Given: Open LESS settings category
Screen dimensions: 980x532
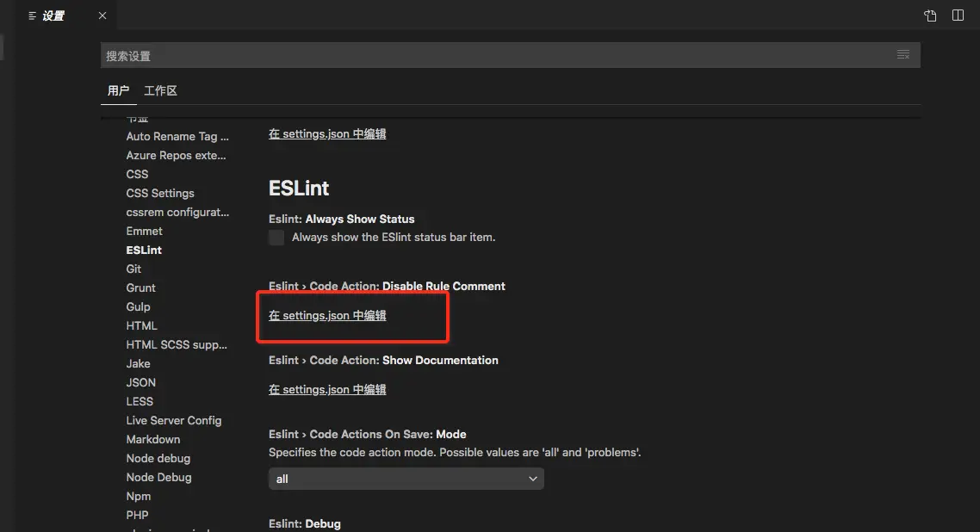Looking at the screenshot, I should click(x=140, y=401).
